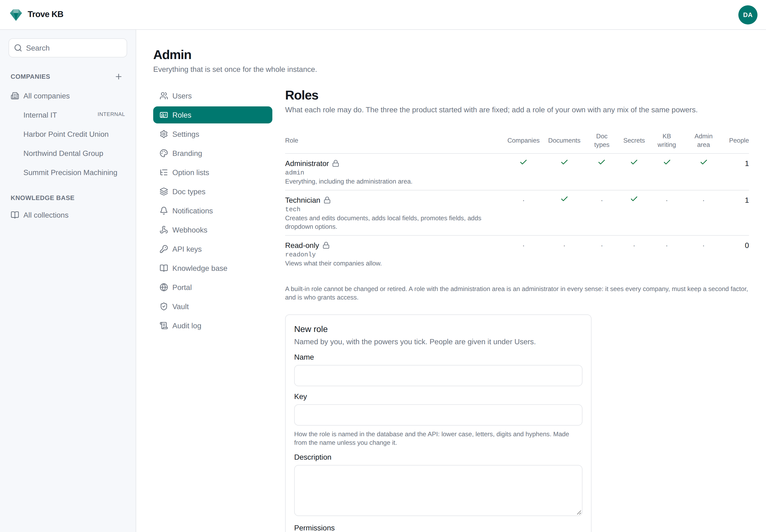Open Option lists
This screenshot has width=766, height=532.
(213, 172)
